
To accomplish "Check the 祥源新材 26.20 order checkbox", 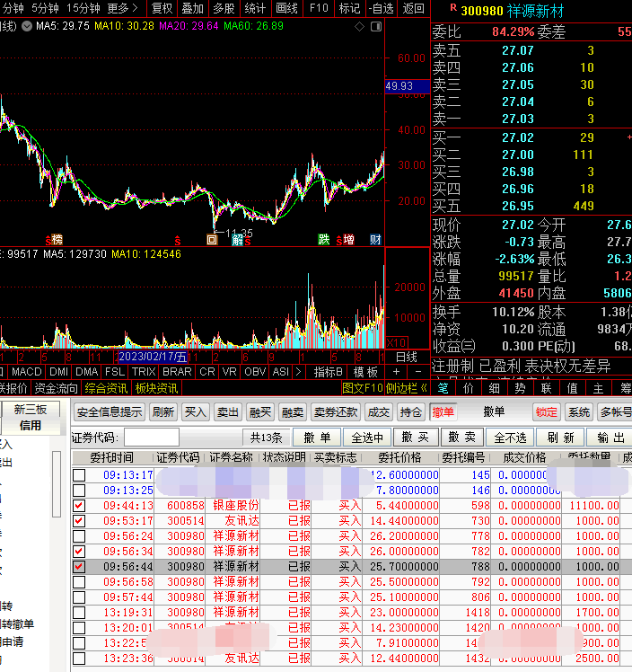I will pos(79,536).
